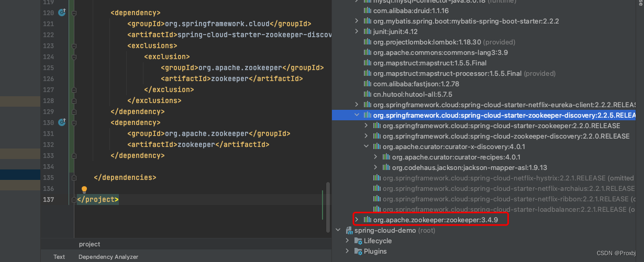Click the library icon beside commons-lang3:3.9
Viewport: 644px width, 262px height.
pos(368,52)
